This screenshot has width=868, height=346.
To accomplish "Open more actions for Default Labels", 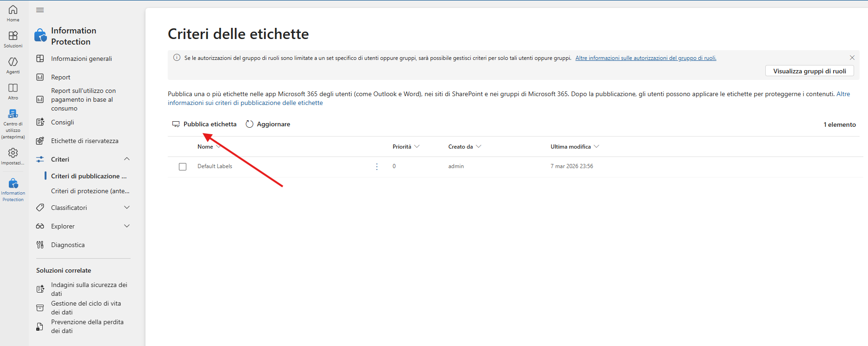I will (x=377, y=166).
